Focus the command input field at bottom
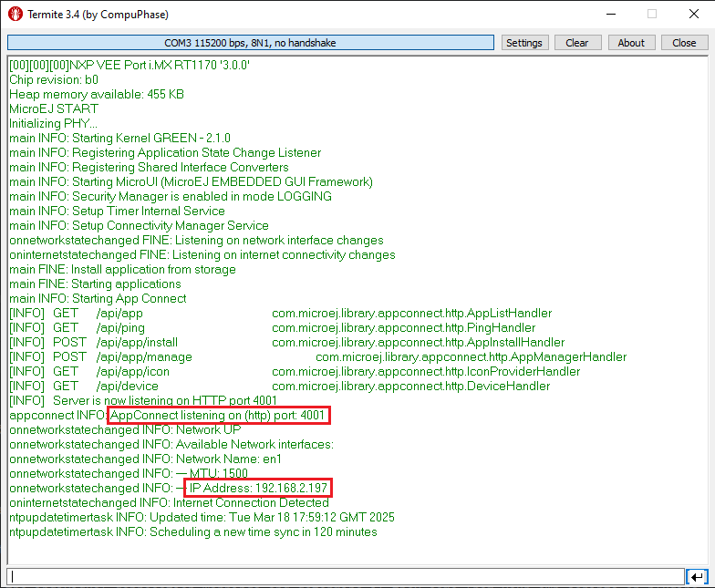Screen dimensions: 715x588 345,576
